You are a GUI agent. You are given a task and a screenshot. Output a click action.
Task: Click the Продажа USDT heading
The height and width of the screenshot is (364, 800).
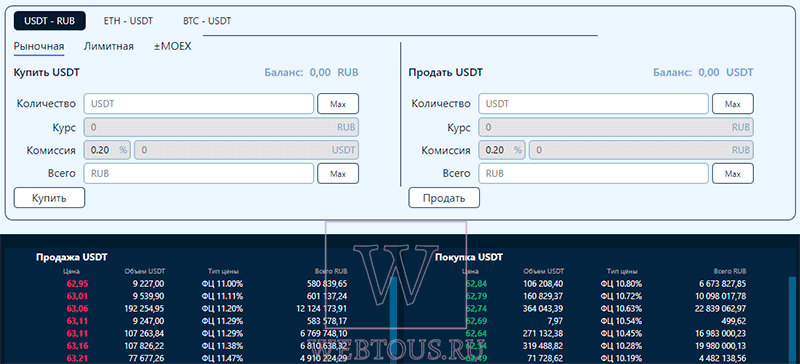71,257
